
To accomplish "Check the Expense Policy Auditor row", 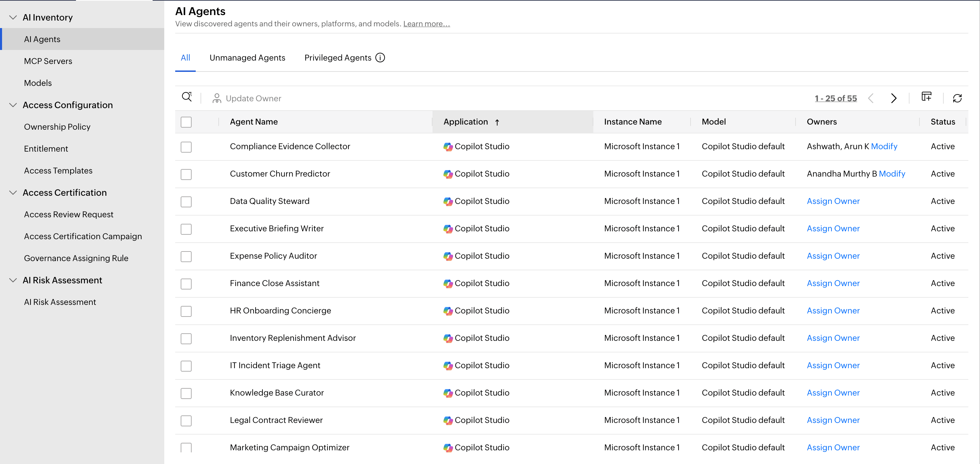I will pos(186,256).
